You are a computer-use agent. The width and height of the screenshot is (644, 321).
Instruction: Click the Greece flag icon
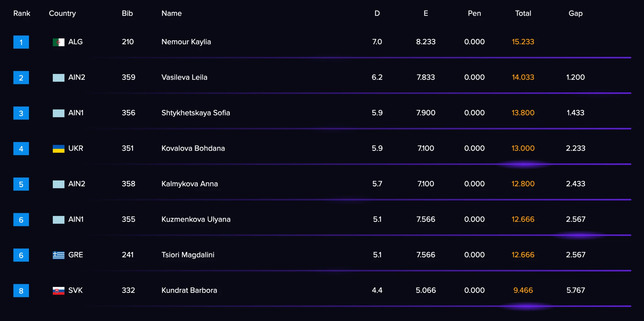click(58, 255)
